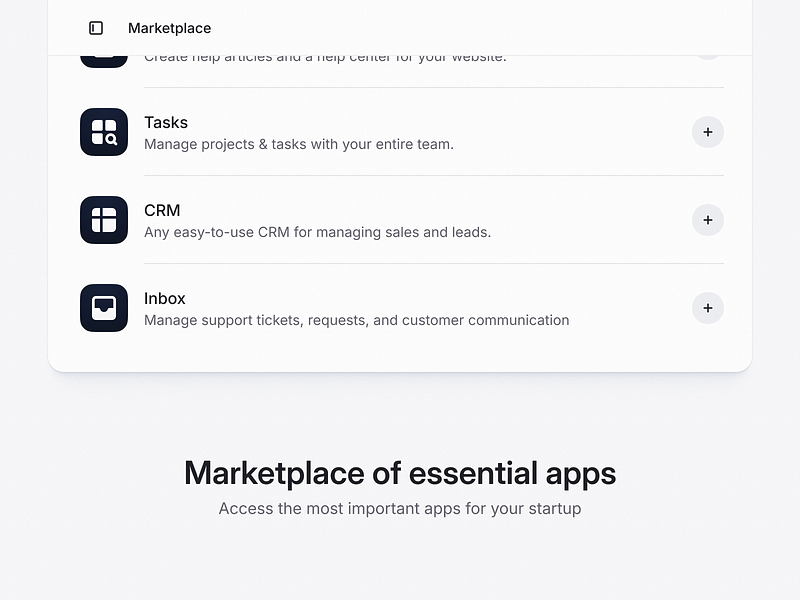The height and width of the screenshot is (600, 800).
Task: Open the CRM app title
Action: pos(162,210)
